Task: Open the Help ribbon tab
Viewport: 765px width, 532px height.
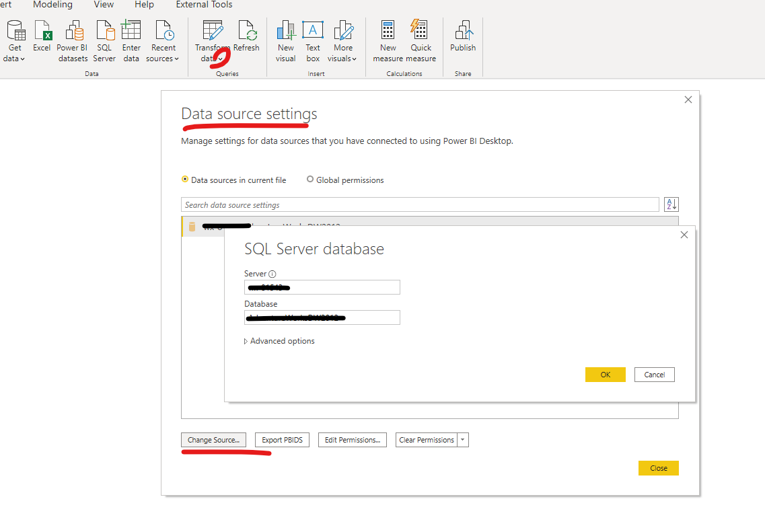Action: pos(144,5)
